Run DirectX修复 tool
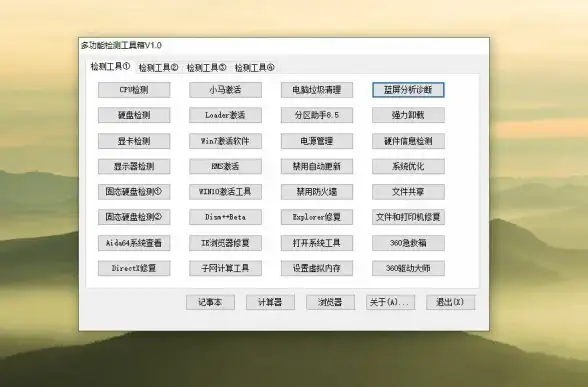Viewport: 588px width, 387px height. (x=134, y=268)
